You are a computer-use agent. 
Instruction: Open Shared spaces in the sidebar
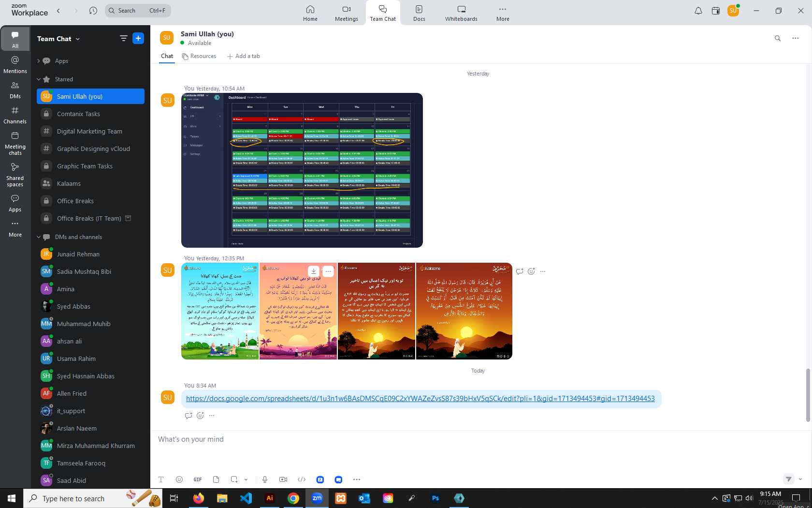point(15,175)
